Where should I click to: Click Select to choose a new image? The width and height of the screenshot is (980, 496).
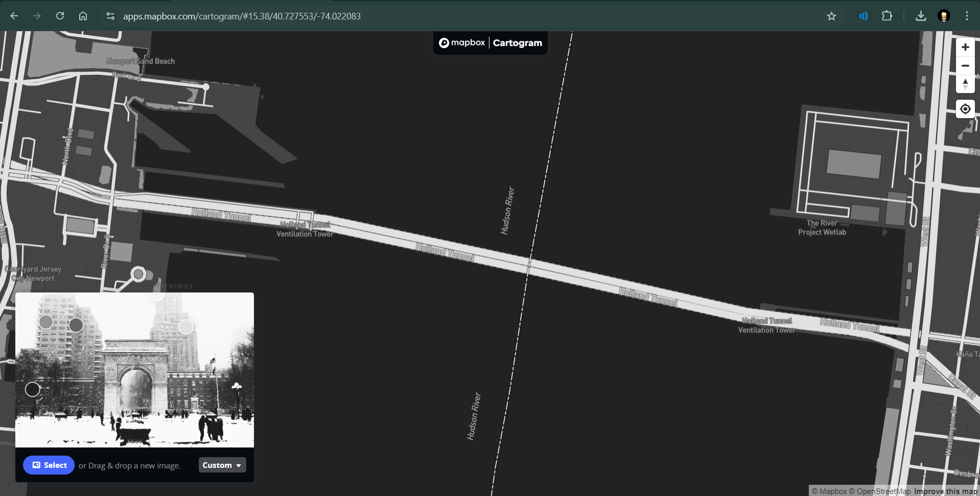[x=49, y=465]
